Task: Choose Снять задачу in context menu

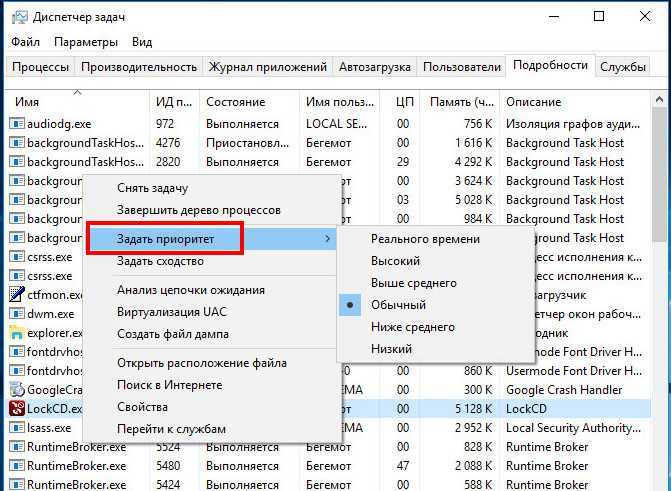Action: click(152, 188)
